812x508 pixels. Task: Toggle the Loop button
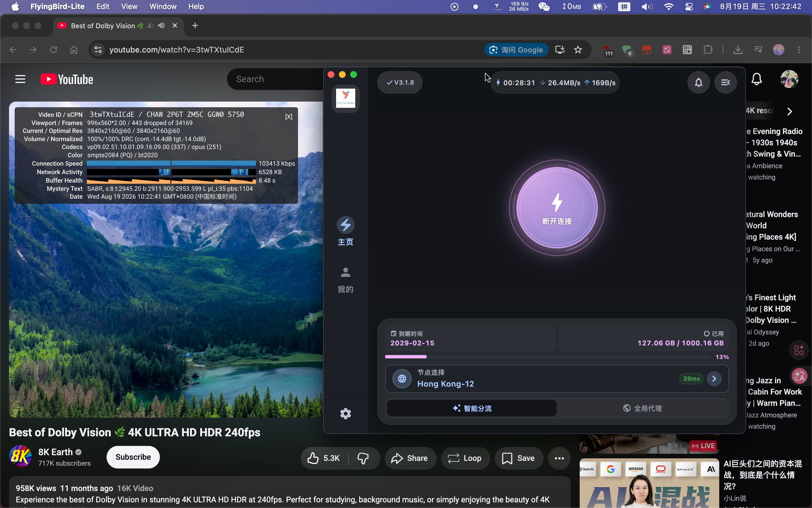click(465, 458)
